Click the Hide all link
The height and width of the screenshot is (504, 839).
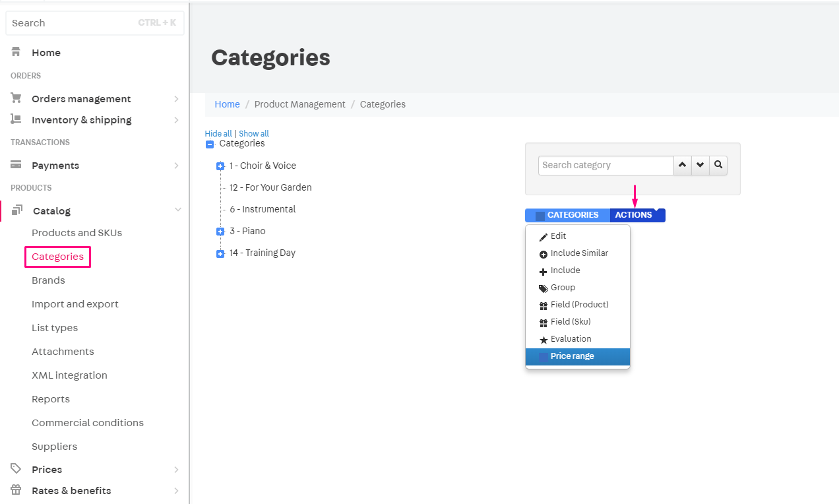(x=218, y=134)
